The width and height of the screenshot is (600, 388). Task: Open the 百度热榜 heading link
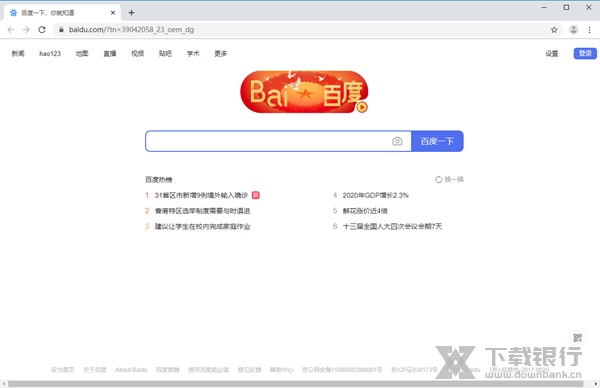159,179
